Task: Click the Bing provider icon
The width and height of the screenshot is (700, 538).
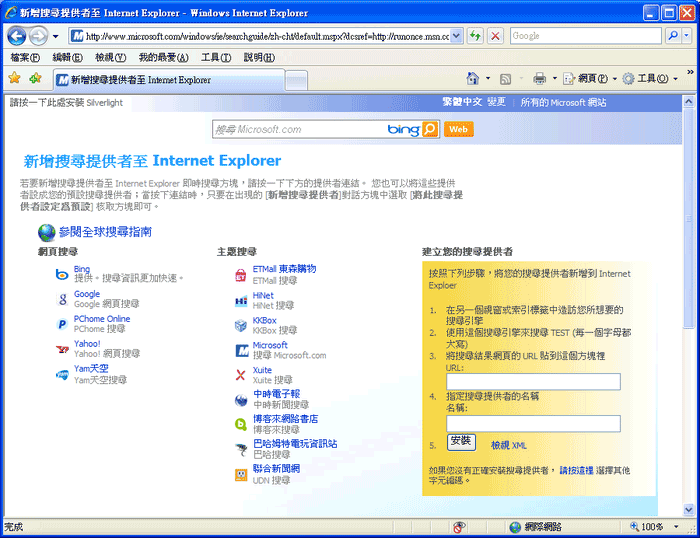Action: coord(62,274)
